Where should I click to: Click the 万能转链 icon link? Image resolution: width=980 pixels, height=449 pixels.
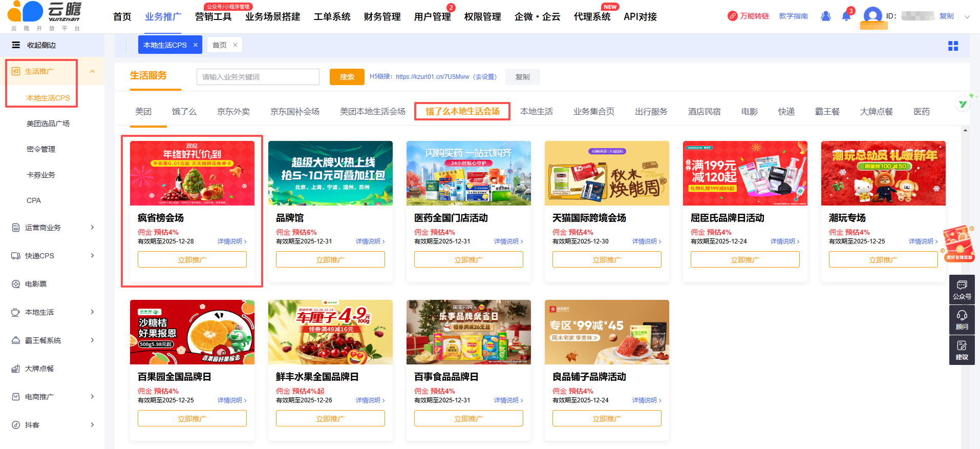(748, 16)
